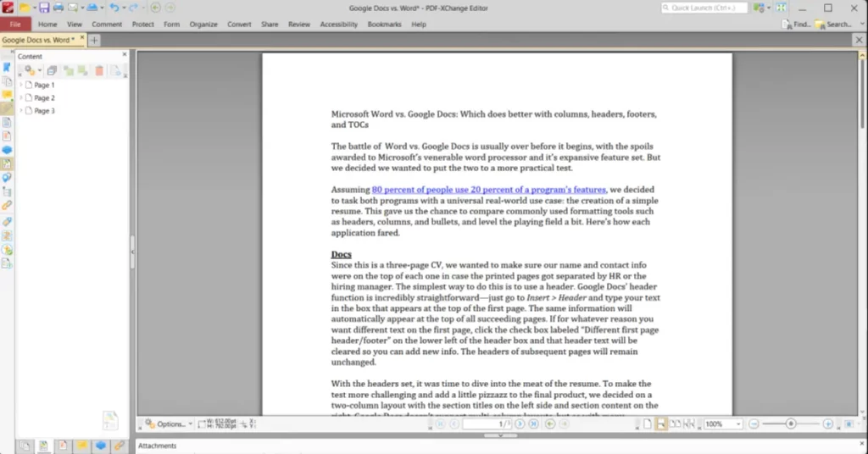This screenshot has width=868, height=454.
Task: Open dropdown arrow next to Email icon
Action: point(82,8)
